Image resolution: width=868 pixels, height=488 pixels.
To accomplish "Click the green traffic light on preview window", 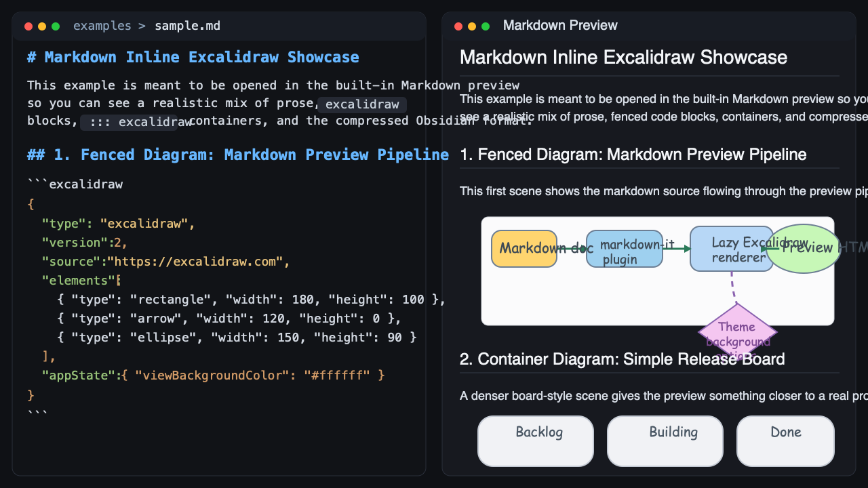I will (x=485, y=25).
